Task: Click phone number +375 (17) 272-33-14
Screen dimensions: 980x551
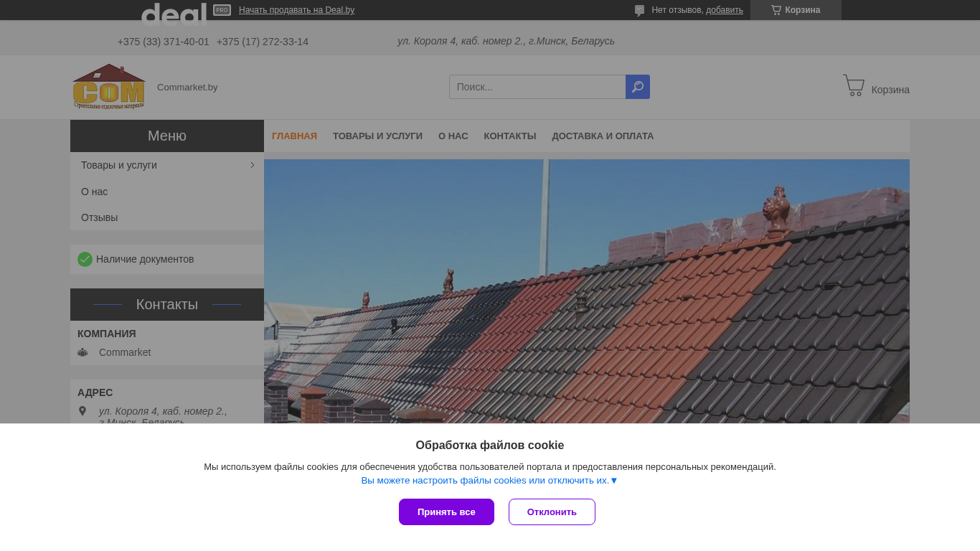Action: [263, 42]
